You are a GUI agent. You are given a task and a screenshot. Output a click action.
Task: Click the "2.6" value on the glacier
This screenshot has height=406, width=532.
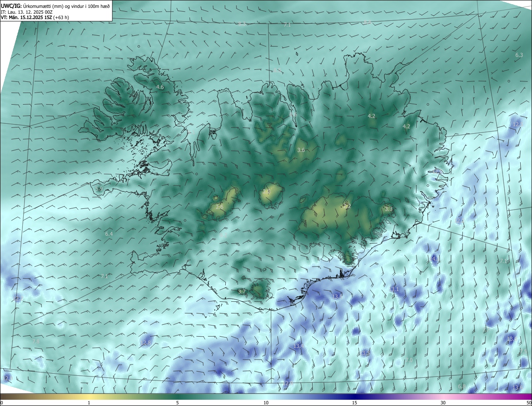pyautogui.click(x=219, y=207)
